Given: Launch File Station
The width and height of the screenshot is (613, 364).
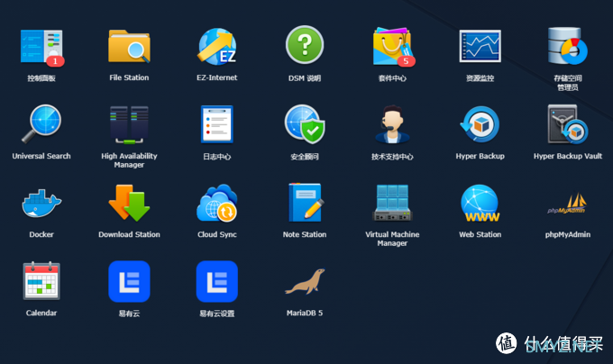Looking at the screenshot, I should tap(129, 47).
